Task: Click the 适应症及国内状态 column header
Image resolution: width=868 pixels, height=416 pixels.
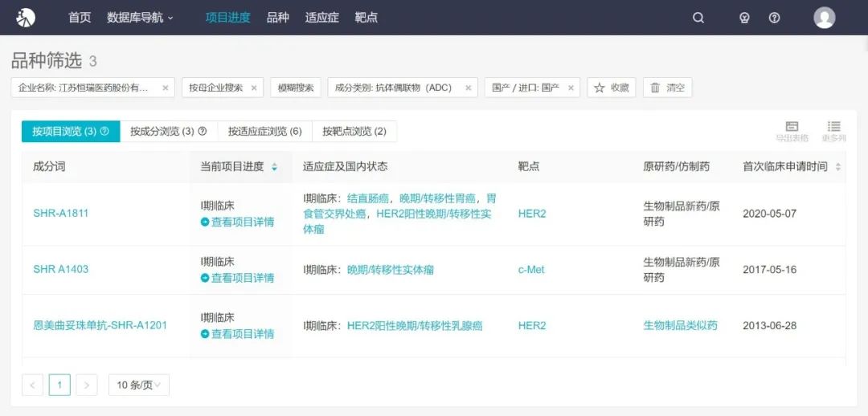Action: click(x=346, y=167)
